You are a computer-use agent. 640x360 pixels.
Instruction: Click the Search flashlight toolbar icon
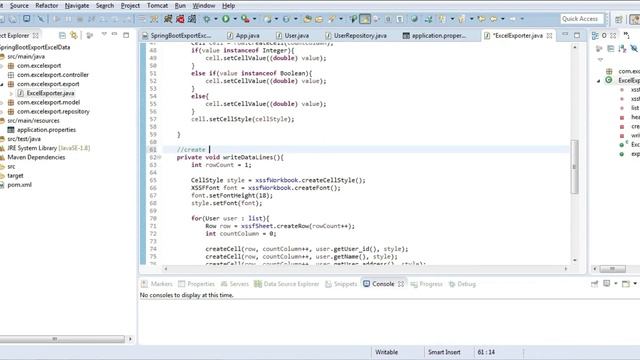(x=332, y=19)
